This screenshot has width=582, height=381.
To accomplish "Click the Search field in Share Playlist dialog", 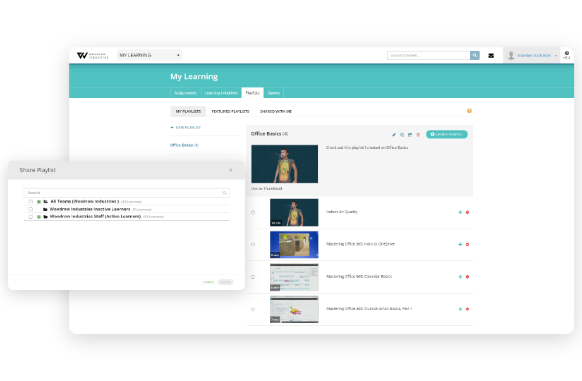I will click(127, 193).
